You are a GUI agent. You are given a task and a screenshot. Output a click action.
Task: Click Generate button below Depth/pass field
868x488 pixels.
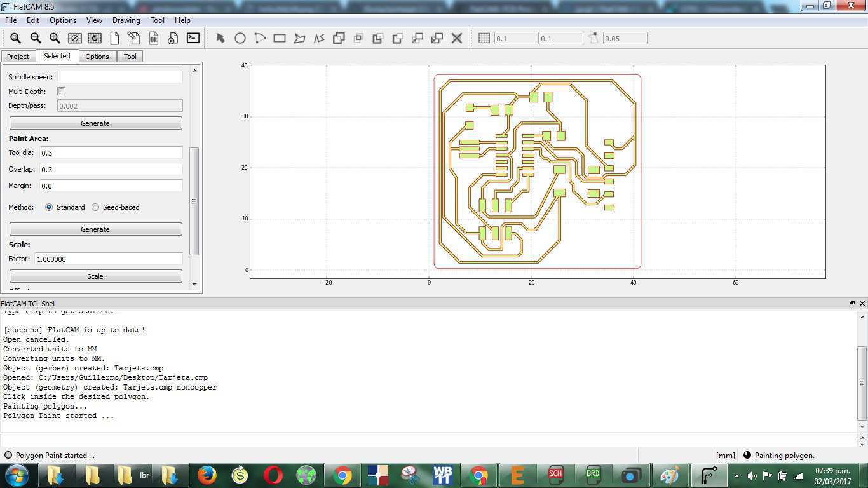(95, 123)
